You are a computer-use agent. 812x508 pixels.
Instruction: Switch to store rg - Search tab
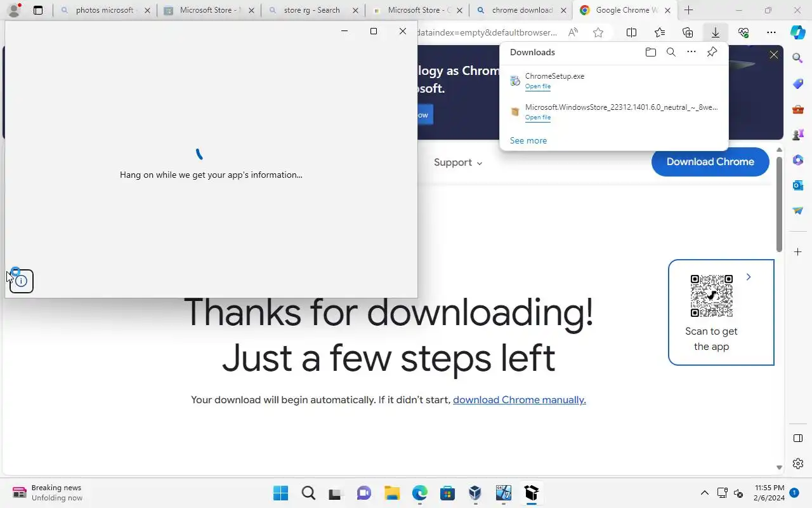pyautogui.click(x=313, y=10)
